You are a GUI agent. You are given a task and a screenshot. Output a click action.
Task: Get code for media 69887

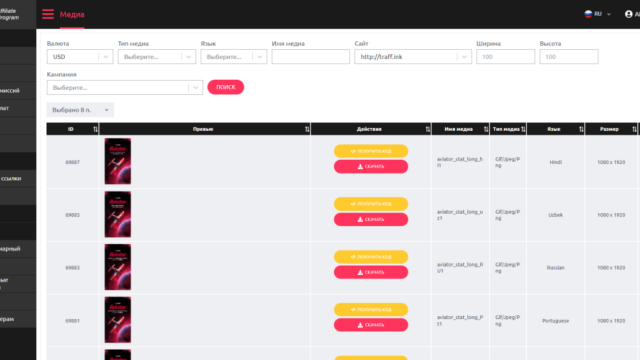pos(371,151)
